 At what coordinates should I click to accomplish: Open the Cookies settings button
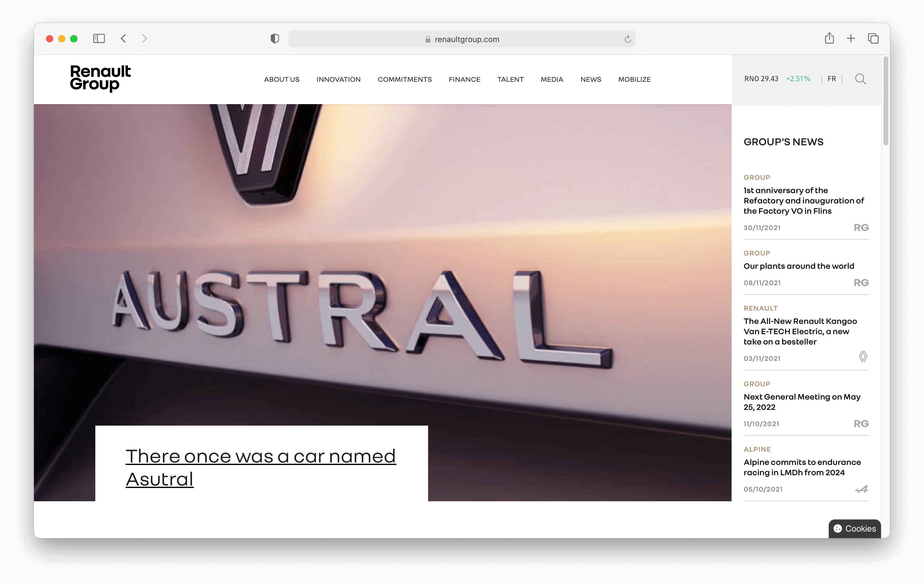[x=854, y=529]
